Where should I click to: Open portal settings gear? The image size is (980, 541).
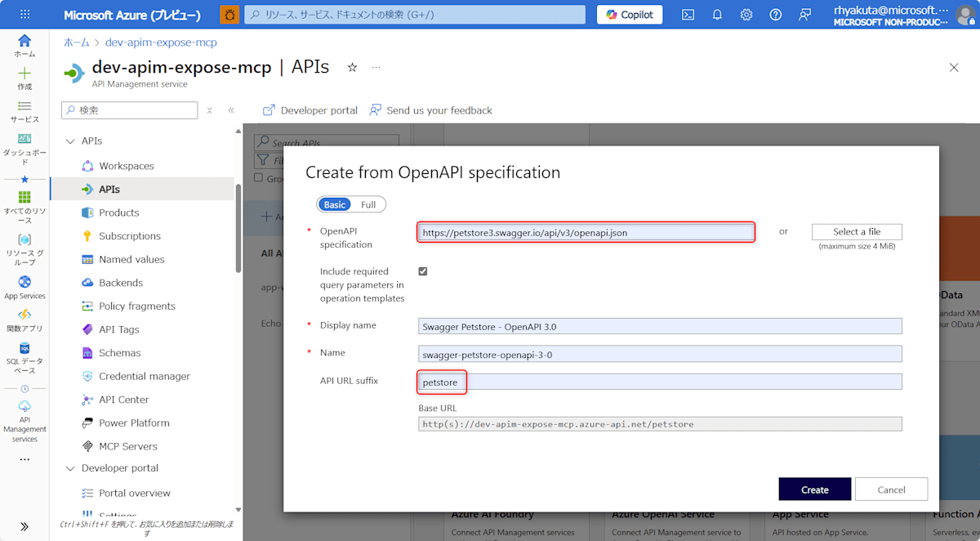tap(746, 15)
